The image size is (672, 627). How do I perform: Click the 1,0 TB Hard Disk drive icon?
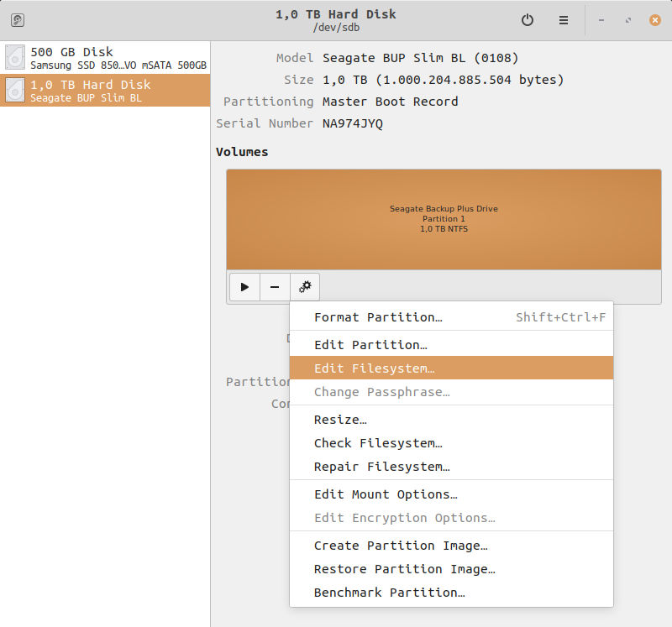(x=15, y=91)
